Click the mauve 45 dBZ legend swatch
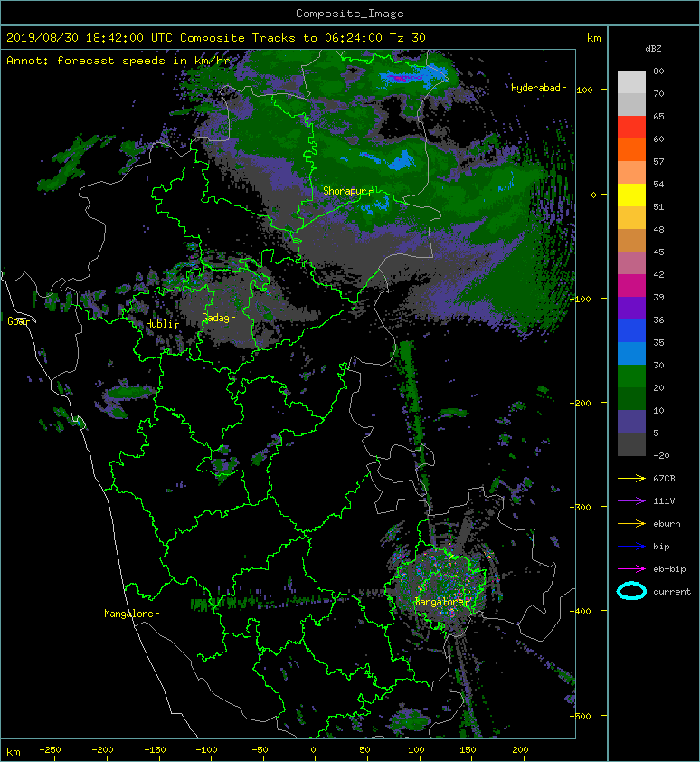 point(631,263)
